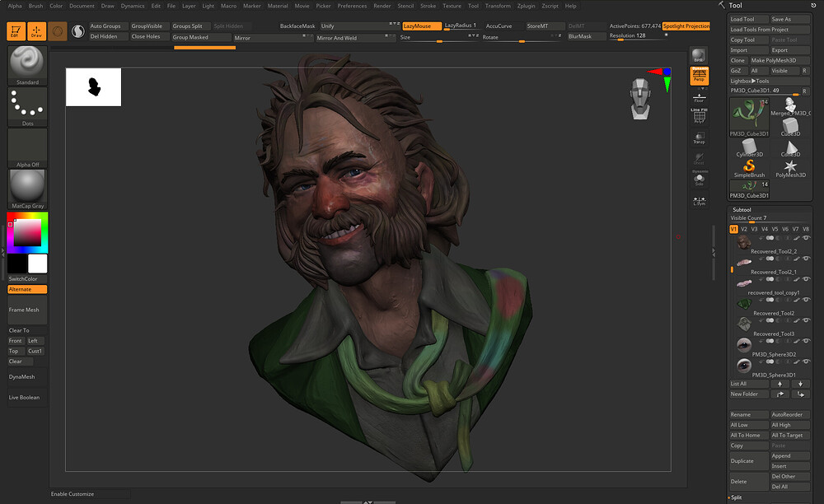Switch to subtool visibility set V2

743,230
